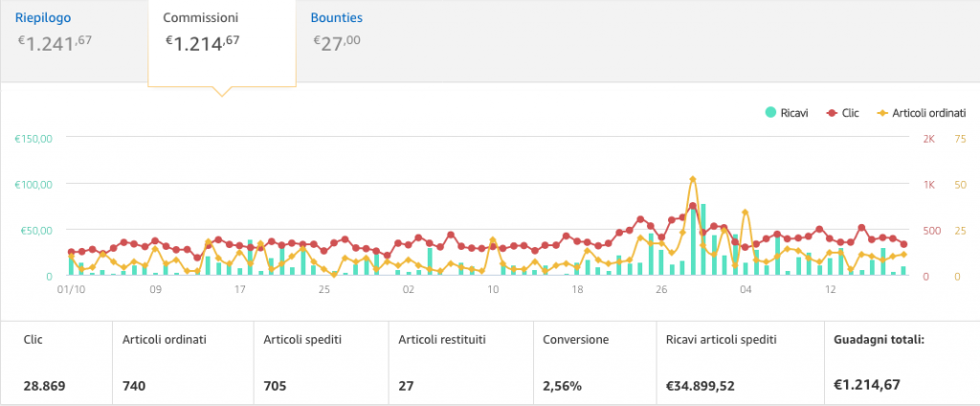Click the Conversione column label
The image size is (980, 406).
click(x=575, y=340)
